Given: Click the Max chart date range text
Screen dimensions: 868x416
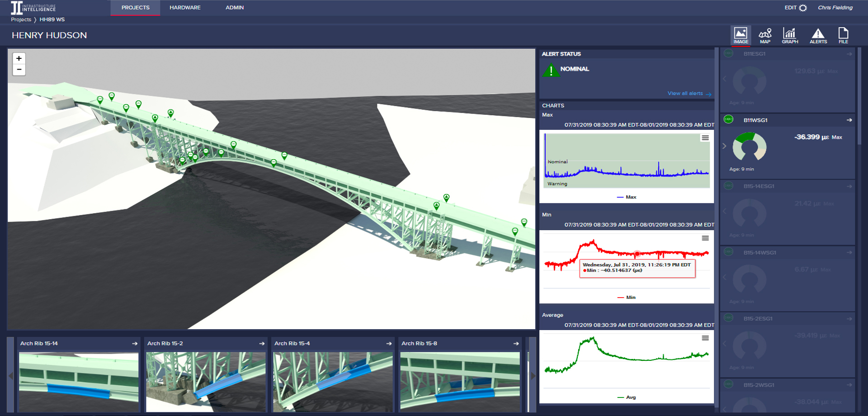Looking at the screenshot, I should click(x=639, y=125).
